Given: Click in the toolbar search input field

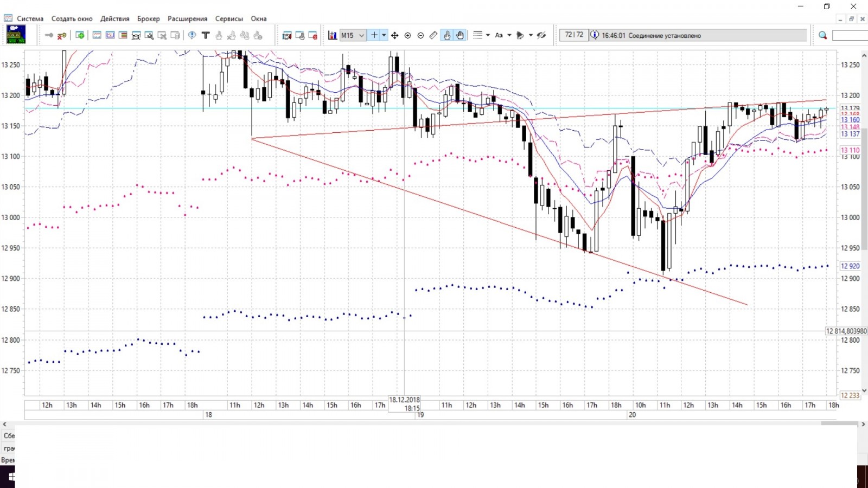Looking at the screenshot, I should click(x=850, y=35).
